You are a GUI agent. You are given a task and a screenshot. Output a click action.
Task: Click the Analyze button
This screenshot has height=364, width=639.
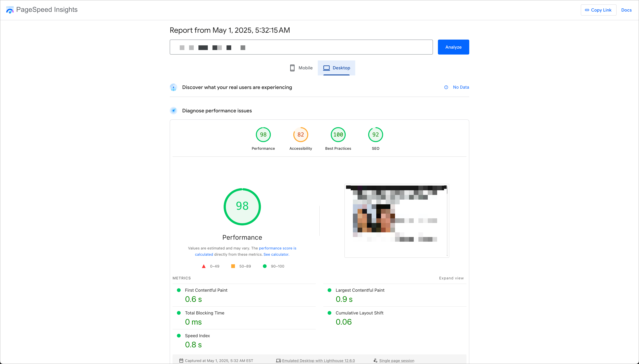[453, 47]
